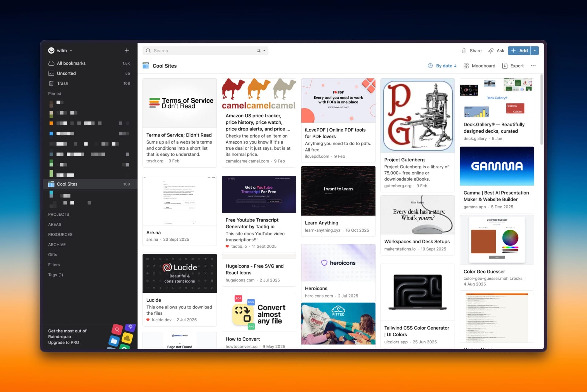The width and height of the screenshot is (587, 392).
Task: Click the blue Add button
Action: click(519, 51)
